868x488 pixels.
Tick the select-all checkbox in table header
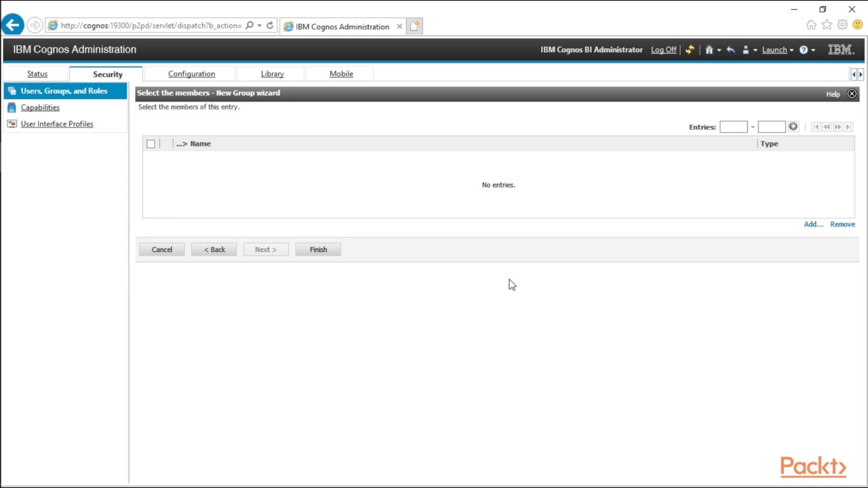(151, 144)
